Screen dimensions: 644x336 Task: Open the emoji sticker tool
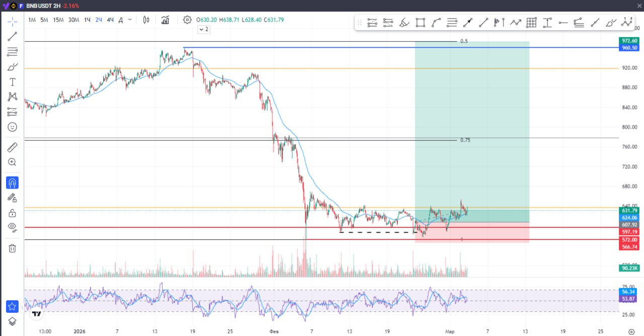[x=13, y=127]
